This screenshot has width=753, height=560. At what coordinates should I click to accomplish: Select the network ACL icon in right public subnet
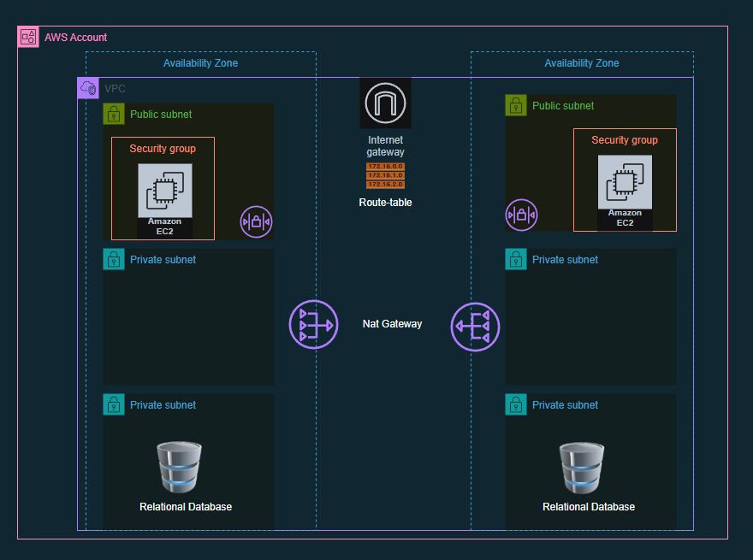coord(521,215)
